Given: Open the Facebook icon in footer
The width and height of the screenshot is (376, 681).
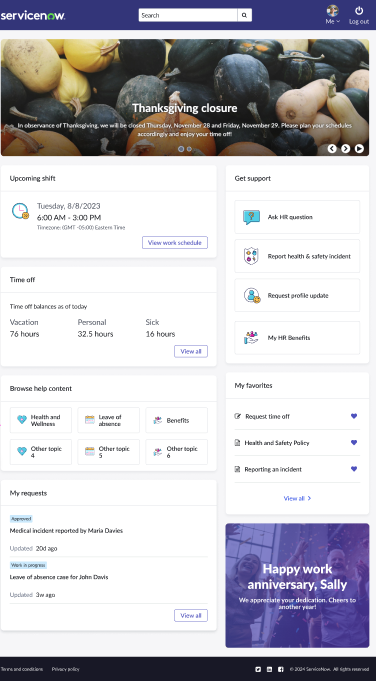Looking at the screenshot, I should 280,669.
